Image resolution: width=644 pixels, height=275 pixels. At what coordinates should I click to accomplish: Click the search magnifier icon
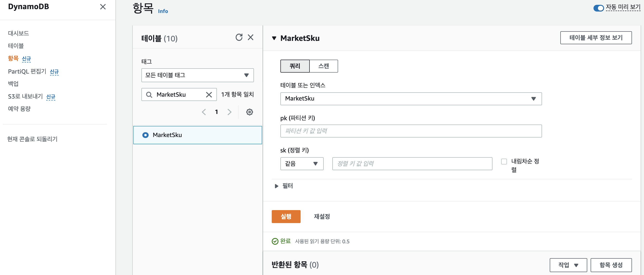[x=149, y=95]
